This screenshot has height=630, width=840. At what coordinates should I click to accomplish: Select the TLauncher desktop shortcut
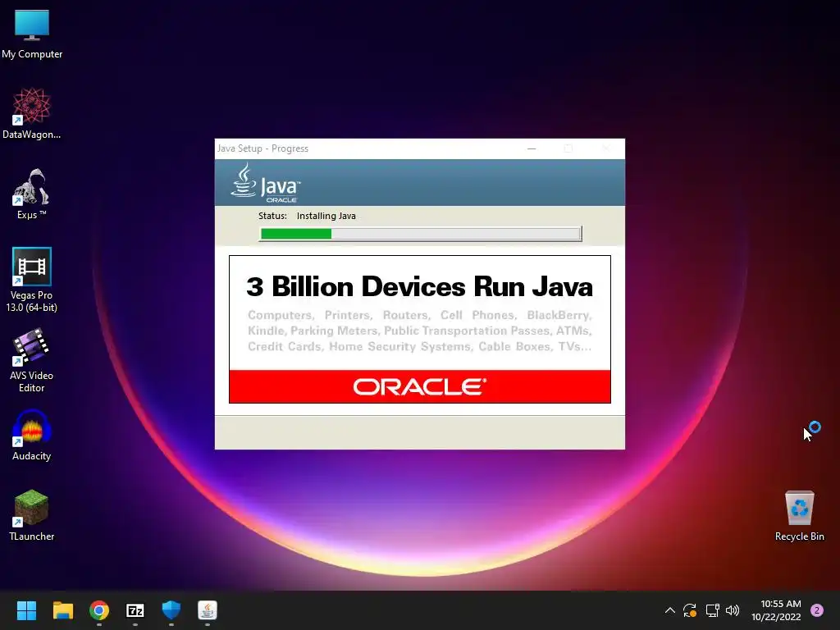pos(32,516)
